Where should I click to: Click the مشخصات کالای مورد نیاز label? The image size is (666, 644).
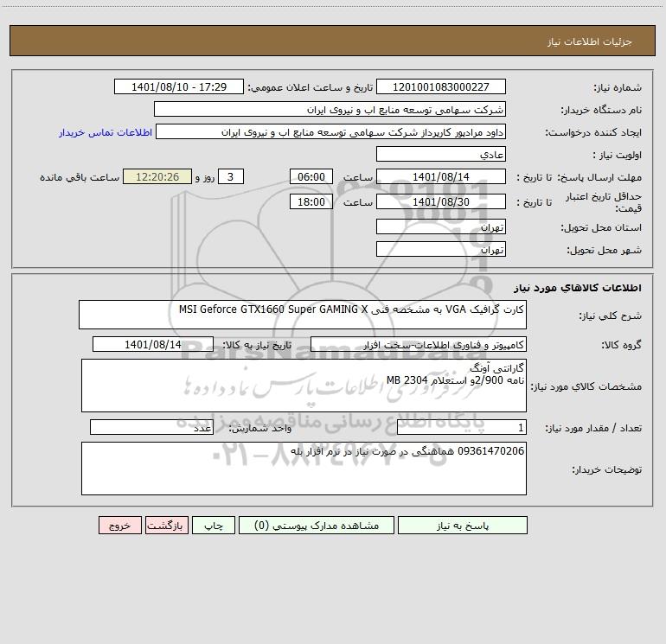coord(586,386)
